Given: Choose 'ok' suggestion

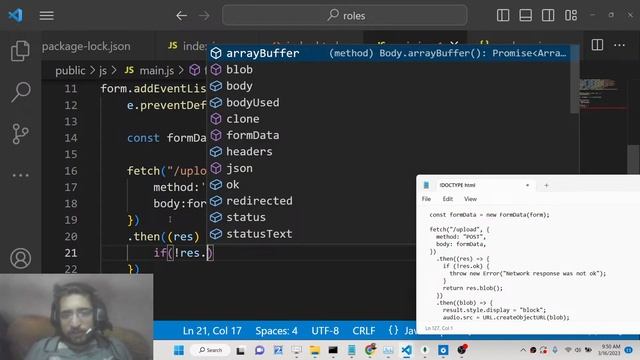Looking at the screenshot, I should tap(312, 184).
